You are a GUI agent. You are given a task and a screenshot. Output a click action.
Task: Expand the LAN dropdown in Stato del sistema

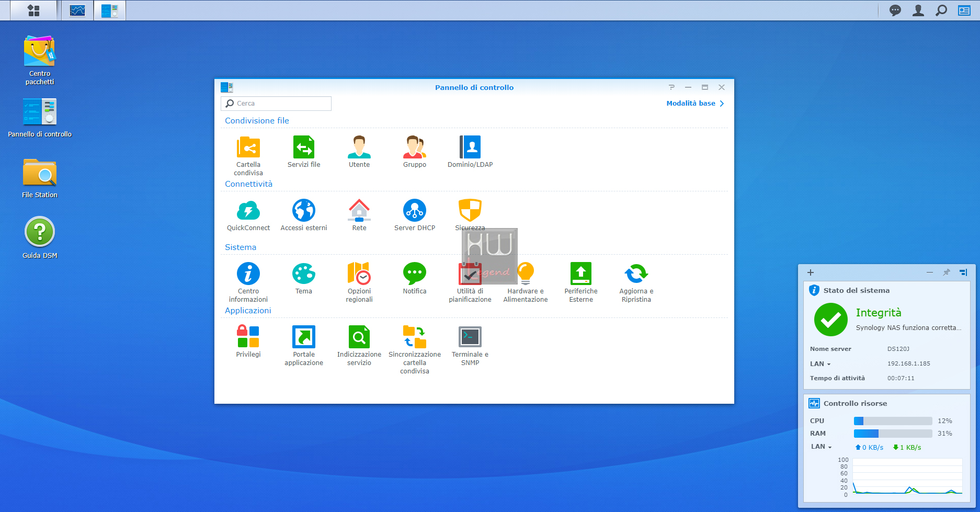click(821, 364)
